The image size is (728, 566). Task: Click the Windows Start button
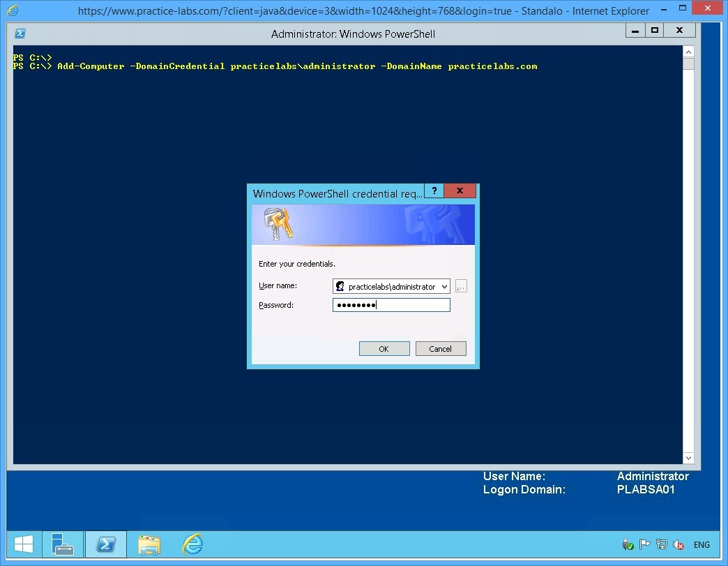23,544
